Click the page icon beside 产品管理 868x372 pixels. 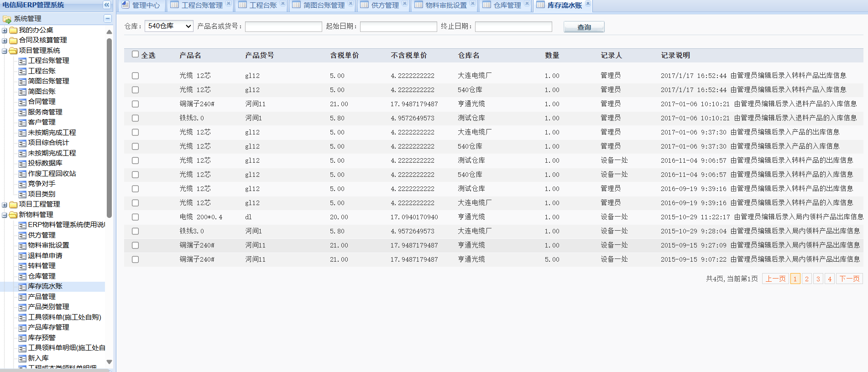click(x=22, y=297)
